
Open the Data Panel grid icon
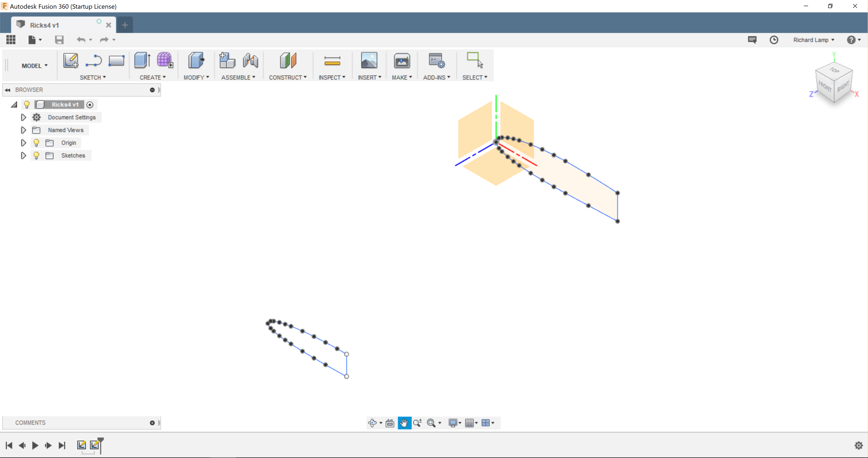pos(11,40)
